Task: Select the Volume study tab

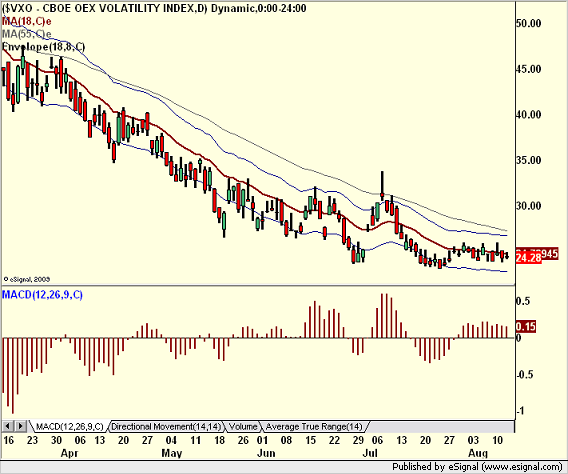Action: click(243, 427)
